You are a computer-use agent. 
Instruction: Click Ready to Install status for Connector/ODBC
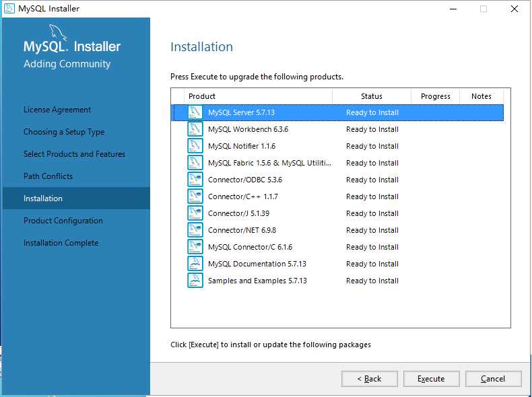(372, 180)
